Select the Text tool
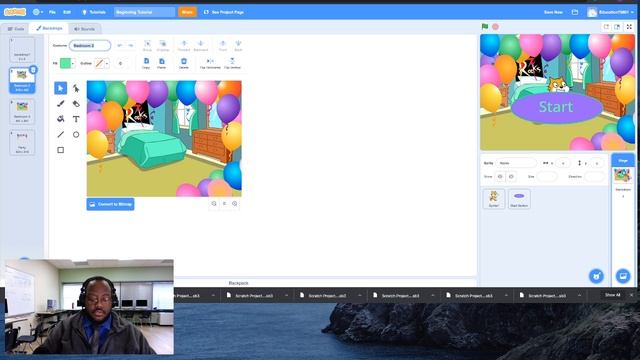The height and width of the screenshot is (360, 640). point(76,119)
